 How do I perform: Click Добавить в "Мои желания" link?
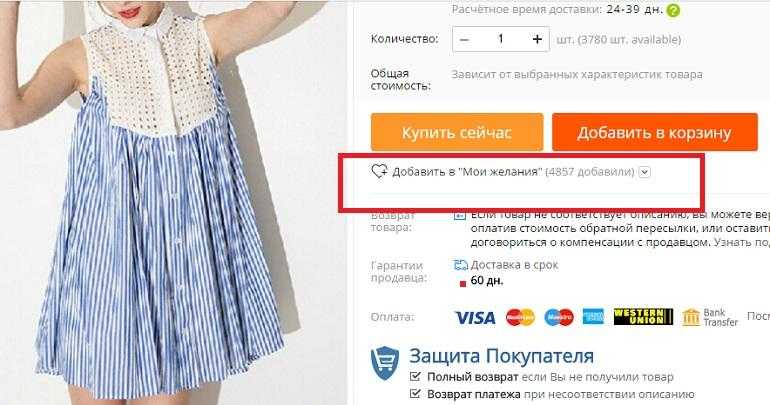467,172
